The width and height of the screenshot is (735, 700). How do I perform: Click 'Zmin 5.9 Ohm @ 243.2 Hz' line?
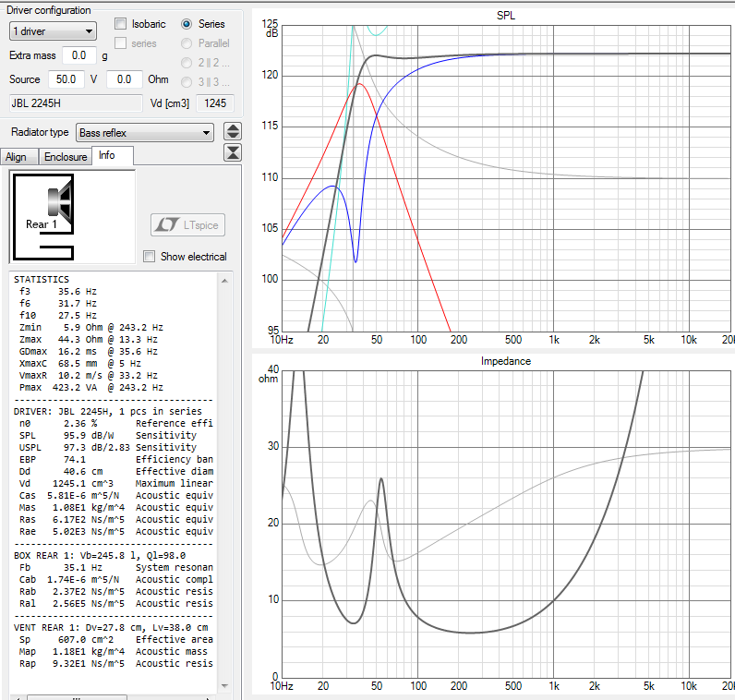click(x=90, y=327)
